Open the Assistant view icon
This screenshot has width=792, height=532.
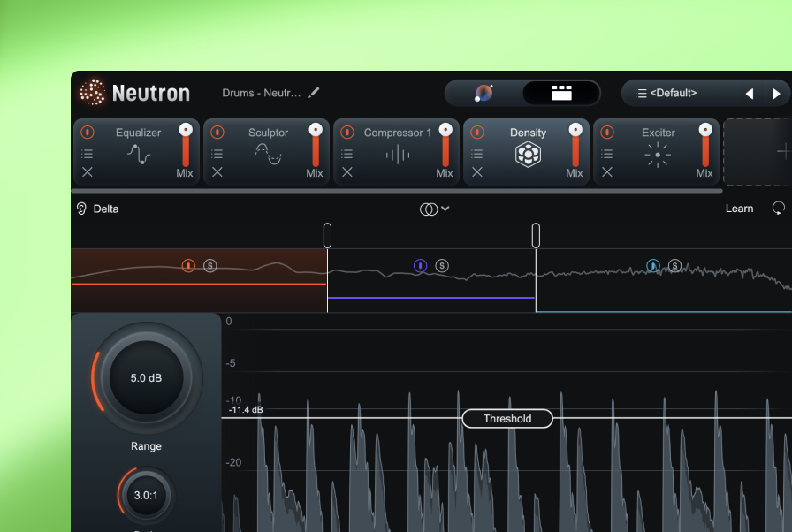[x=484, y=93]
